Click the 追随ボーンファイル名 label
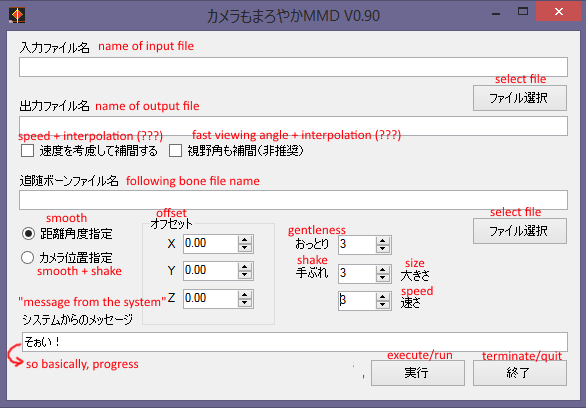Image resolution: width=586 pixels, height=408 pixels. 69,181
